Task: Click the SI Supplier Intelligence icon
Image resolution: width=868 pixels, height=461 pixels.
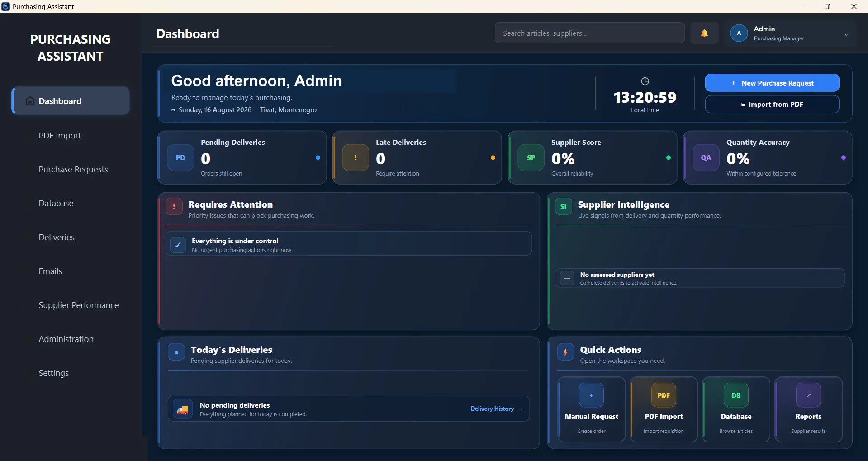Action: pos(564,206)
